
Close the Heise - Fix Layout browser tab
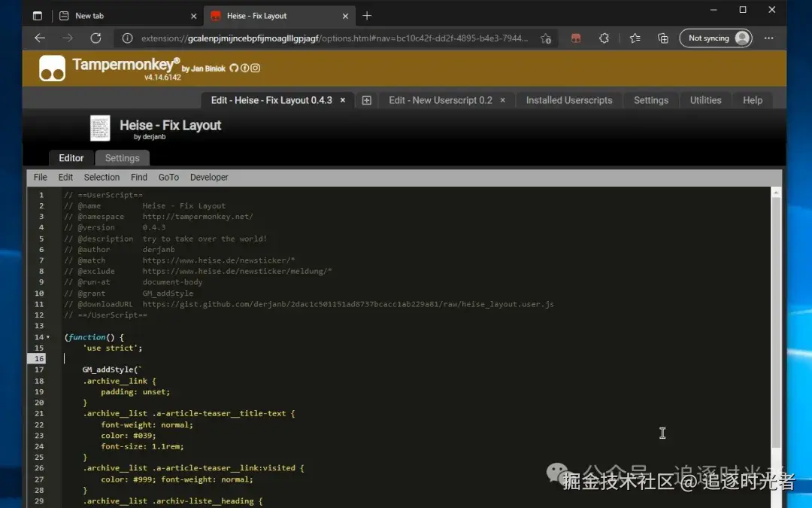tap(345, 16)
